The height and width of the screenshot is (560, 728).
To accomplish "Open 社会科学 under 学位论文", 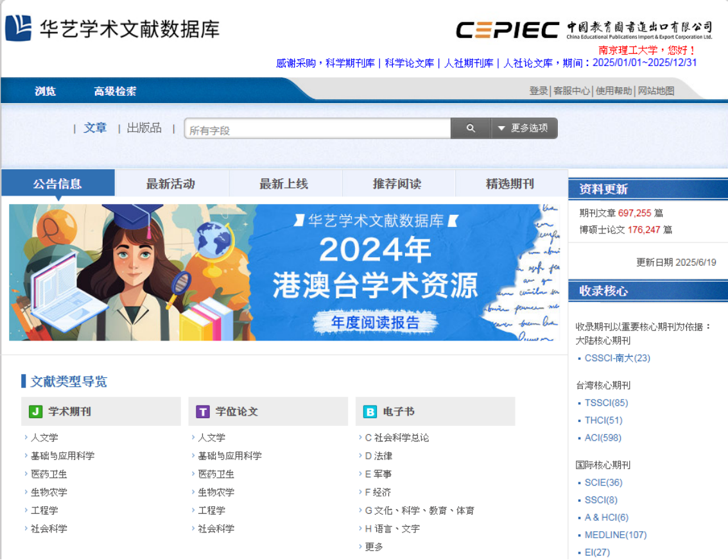I will pyautogui.click(x=216, y=529).
